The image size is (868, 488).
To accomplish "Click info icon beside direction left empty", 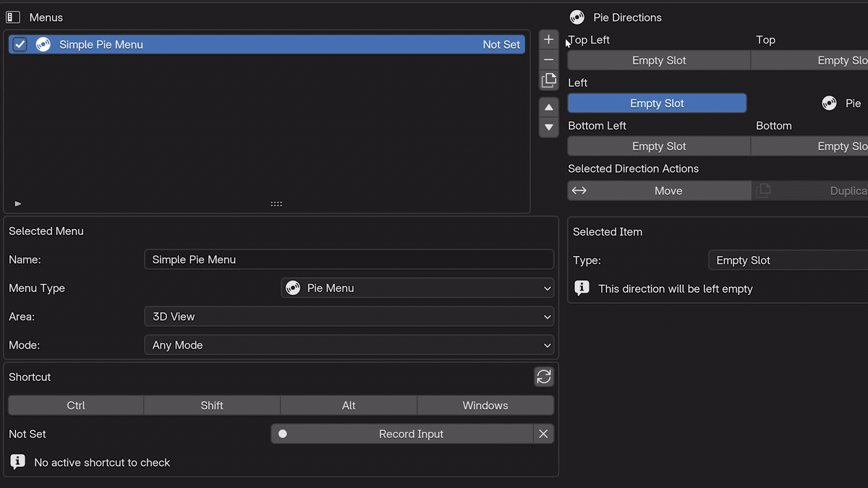I will 582,288.
